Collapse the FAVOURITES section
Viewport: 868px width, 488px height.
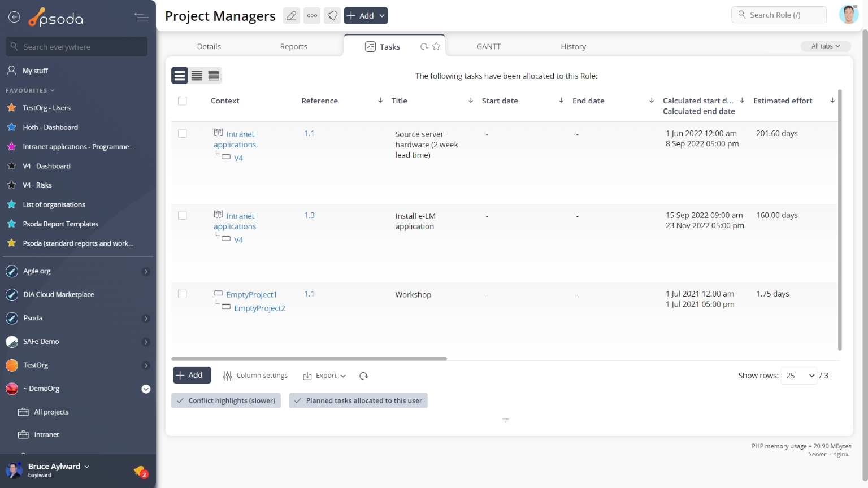click(x=30, y=90)
